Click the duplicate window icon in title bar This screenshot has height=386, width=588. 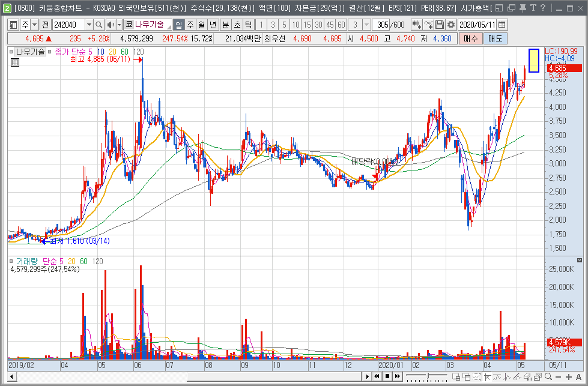click(x=511, y=7)
